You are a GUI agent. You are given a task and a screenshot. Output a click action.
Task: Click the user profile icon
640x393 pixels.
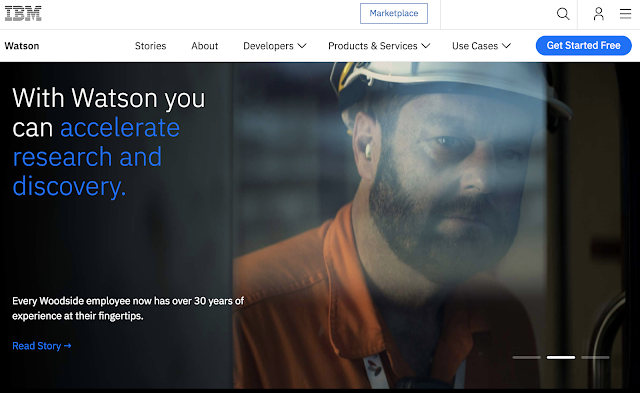point(598,14)
